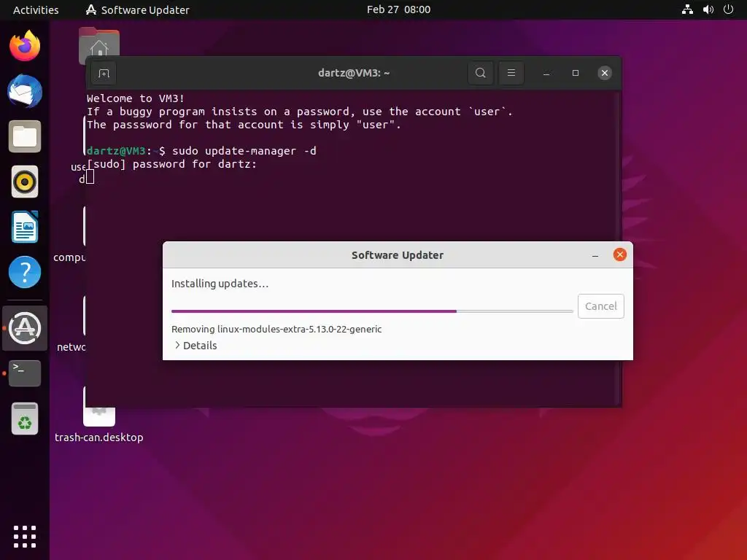
Task: Open the clock and calendar showing Feb 27 08:00
Action: tap(399, 9)
